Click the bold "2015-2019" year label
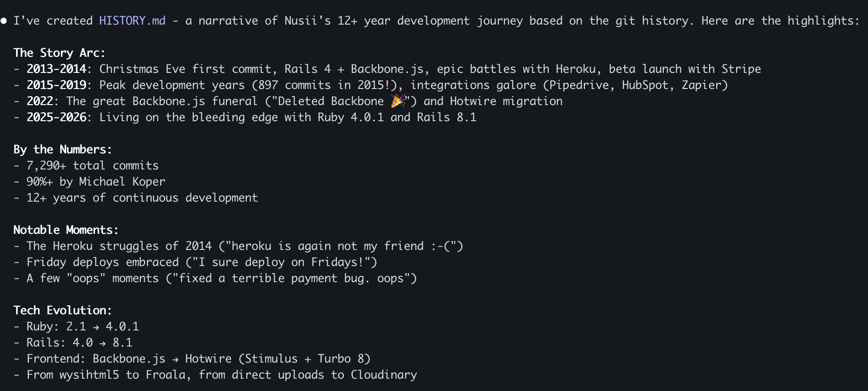The width and height of the screenshot is (868, 391). click(x=56, y=85)
